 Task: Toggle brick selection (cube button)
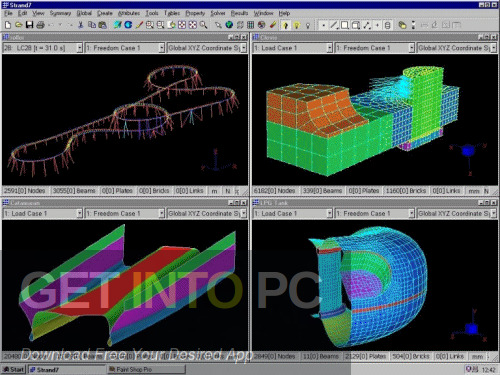click(356, 25)
